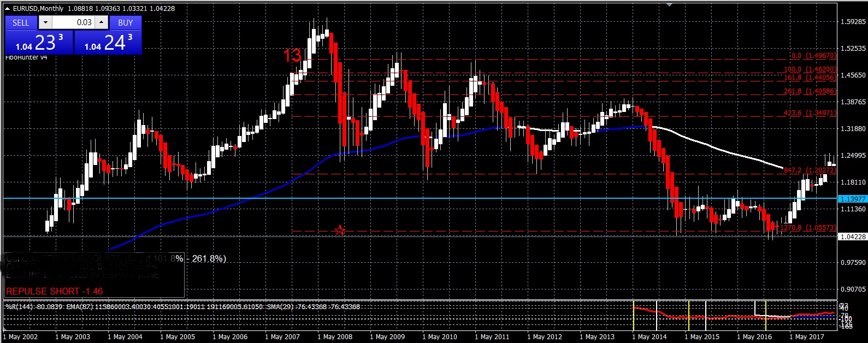Click the red number 13 label

pos(292,55)
